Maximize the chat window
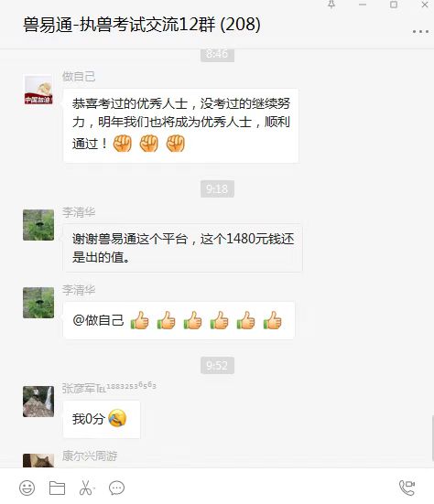Viewport: 434px width, 504px height. pos(394,5)
